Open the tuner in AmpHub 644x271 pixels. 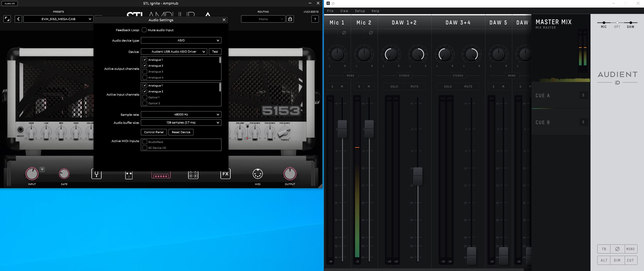click(x=96, y=174)
